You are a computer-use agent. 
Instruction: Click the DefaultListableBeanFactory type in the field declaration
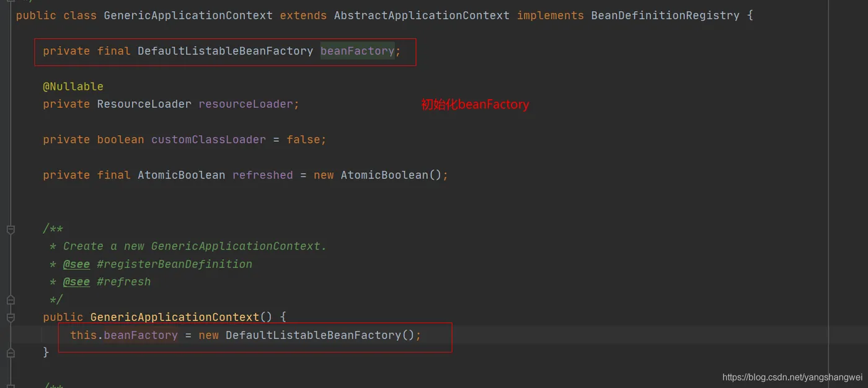(225, 51)
